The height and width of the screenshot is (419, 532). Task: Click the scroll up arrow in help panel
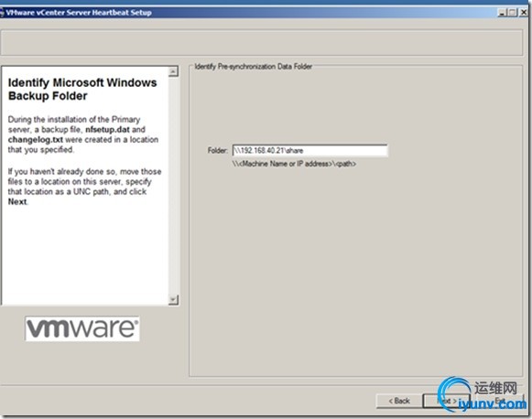[173, 71]
